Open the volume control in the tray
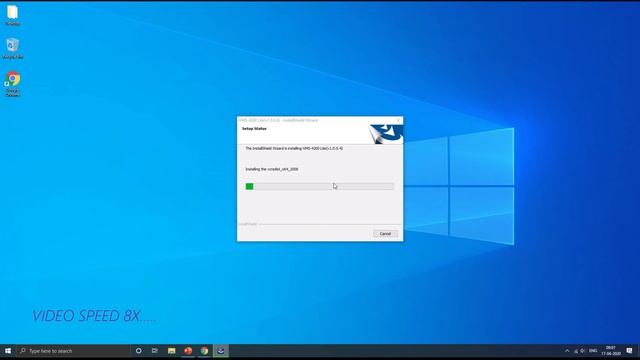 click(x=583, y=351)
